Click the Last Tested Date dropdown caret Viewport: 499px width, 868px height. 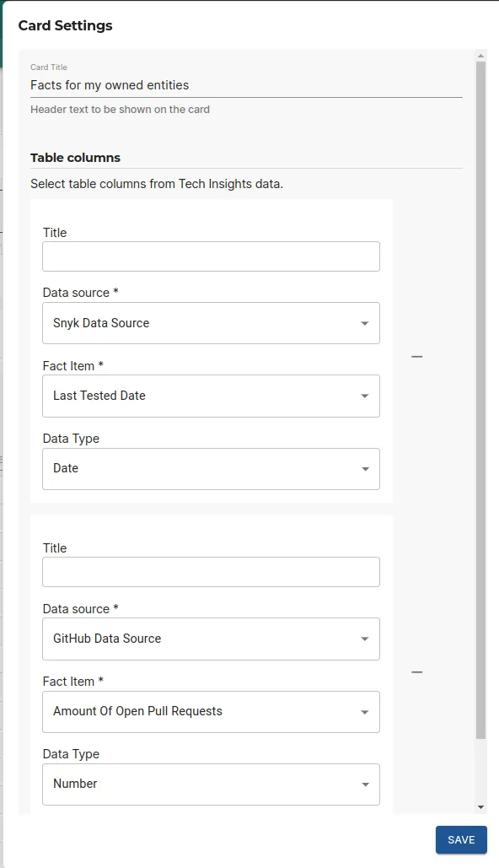[364, 396]
